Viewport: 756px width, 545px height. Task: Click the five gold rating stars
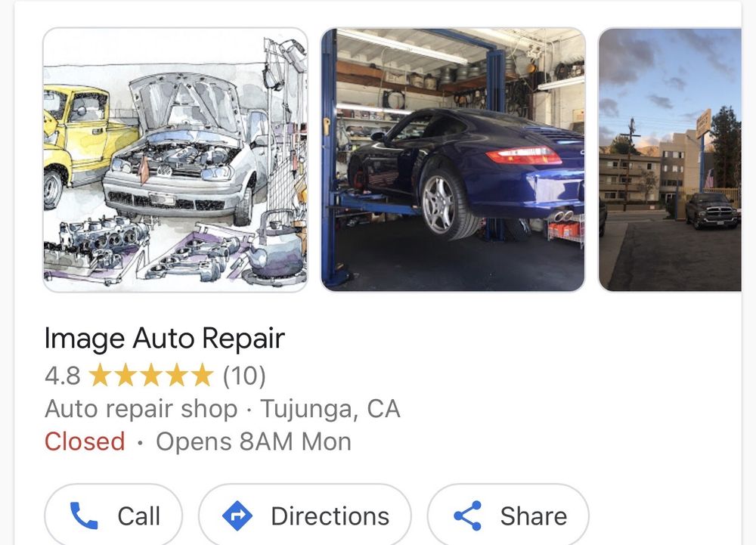coord(151,376)
